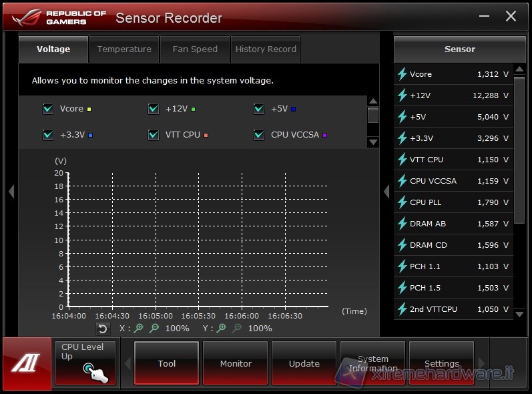532x394 pixels.
Task: Click the CPU PLL lightning bolt icon
Action: coord(402,202)
